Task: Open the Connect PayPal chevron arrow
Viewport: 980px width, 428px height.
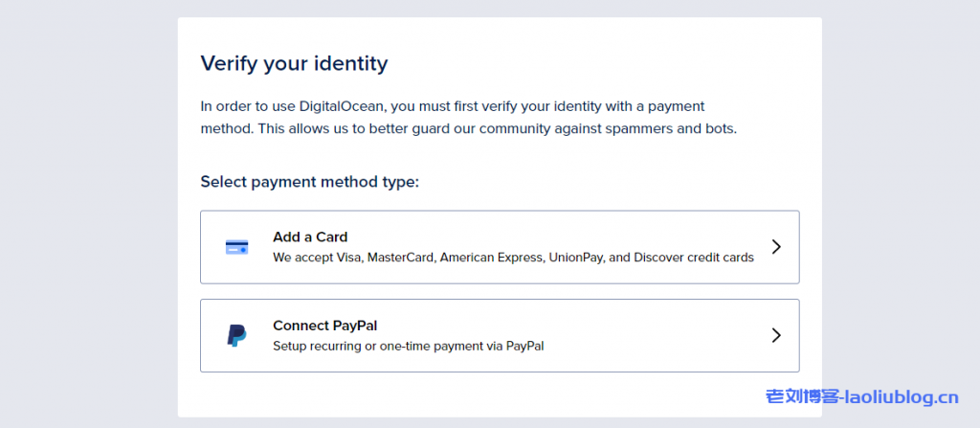Action: 776,335
